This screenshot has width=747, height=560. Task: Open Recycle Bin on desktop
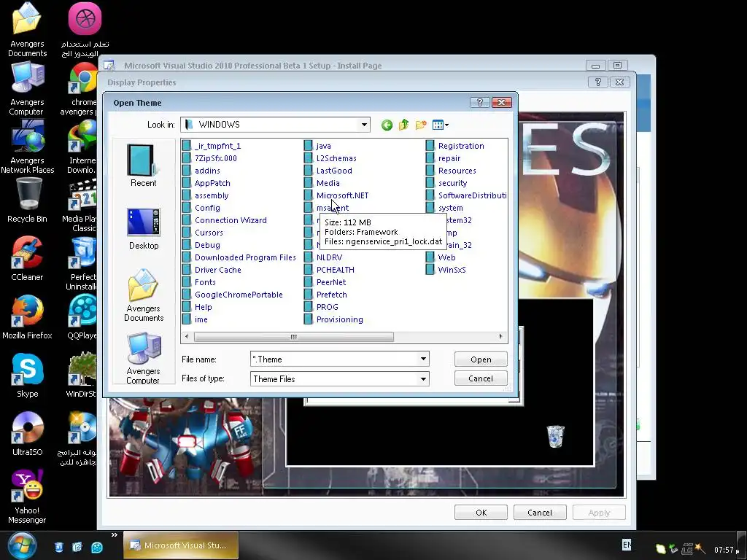coord(27,200)
